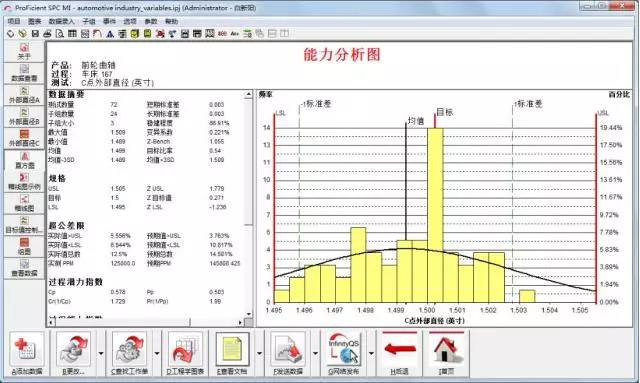Open the 项目 menu
This screenshot has height=383, width=640.
click(14, 21)
